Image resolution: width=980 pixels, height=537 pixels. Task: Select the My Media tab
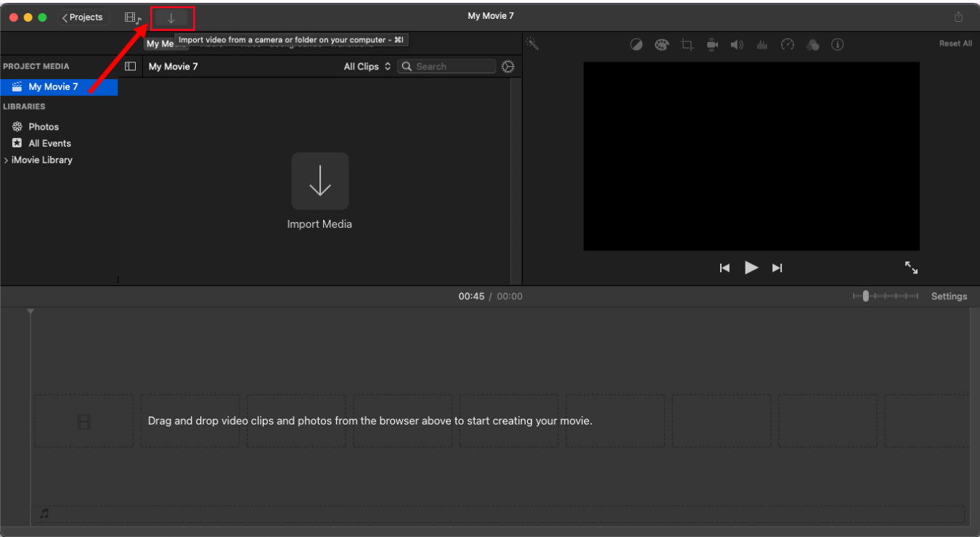tap(166, 44)
